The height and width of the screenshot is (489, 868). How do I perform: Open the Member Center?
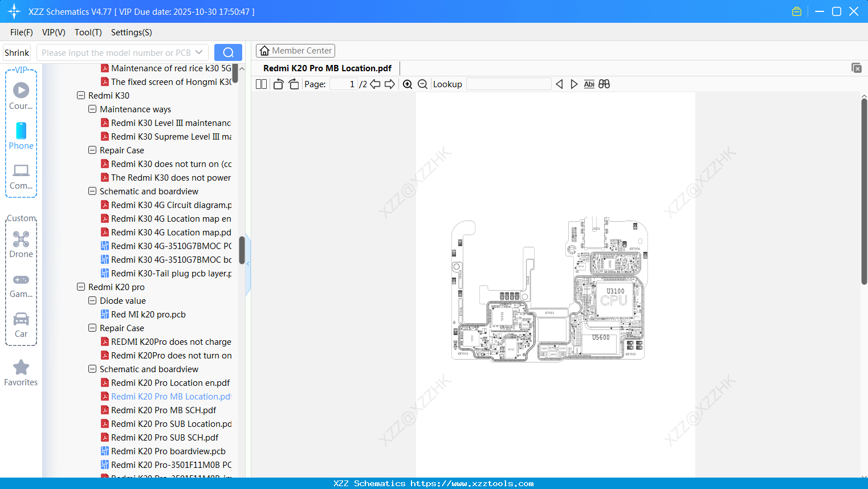click(x=295, y=51)
